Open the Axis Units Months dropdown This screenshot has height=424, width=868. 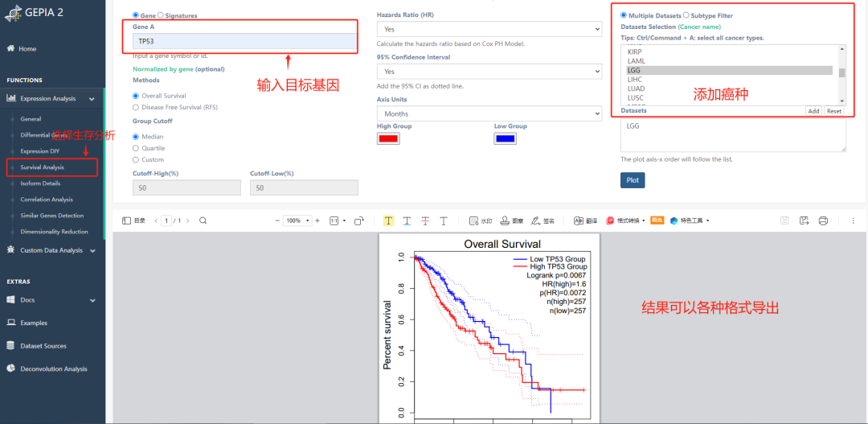point(489,113)
